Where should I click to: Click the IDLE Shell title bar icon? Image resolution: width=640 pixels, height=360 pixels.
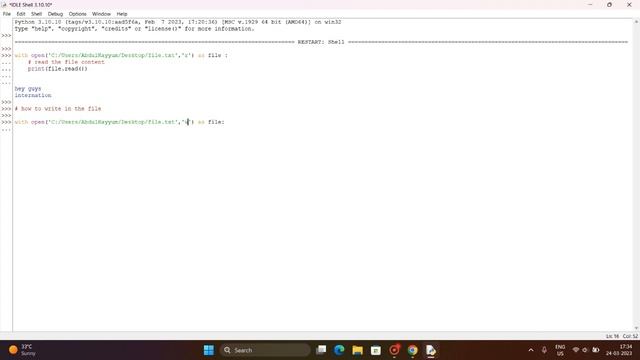(x=4, y=4)
